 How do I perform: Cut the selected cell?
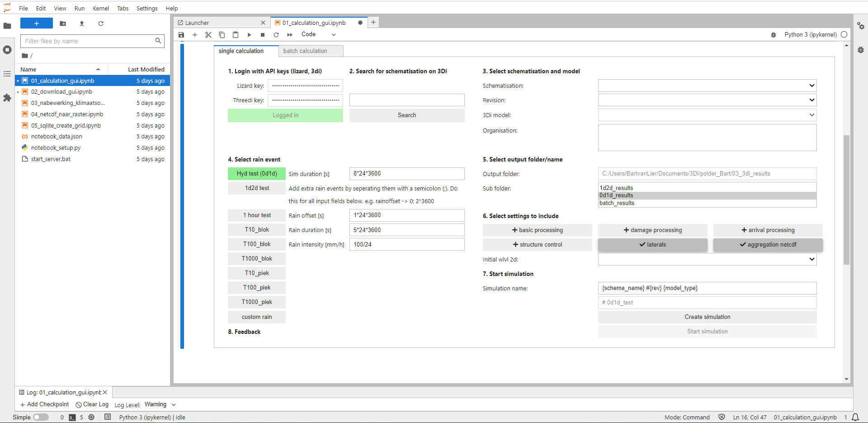coord(208,35)
